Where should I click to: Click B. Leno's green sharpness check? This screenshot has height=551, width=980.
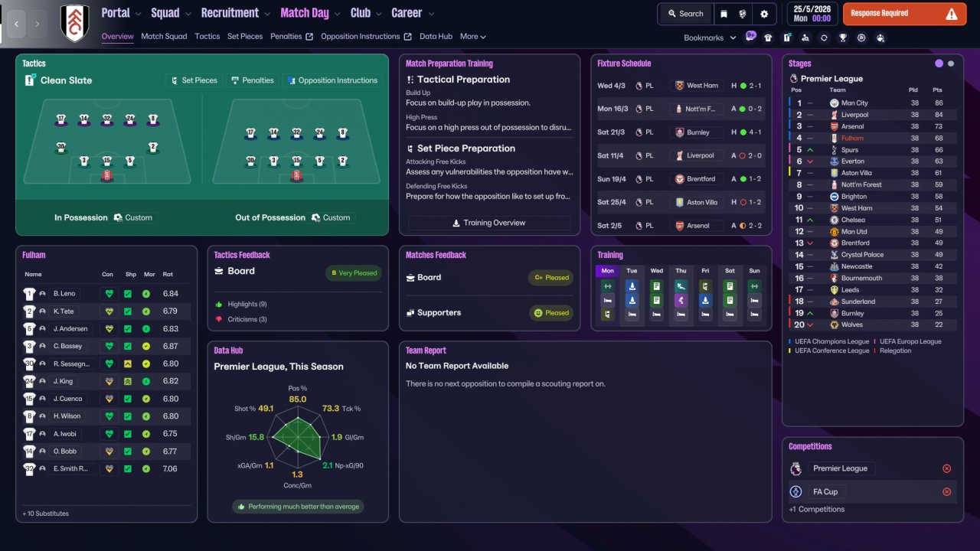pyautogui.click(x=128, y=294)
